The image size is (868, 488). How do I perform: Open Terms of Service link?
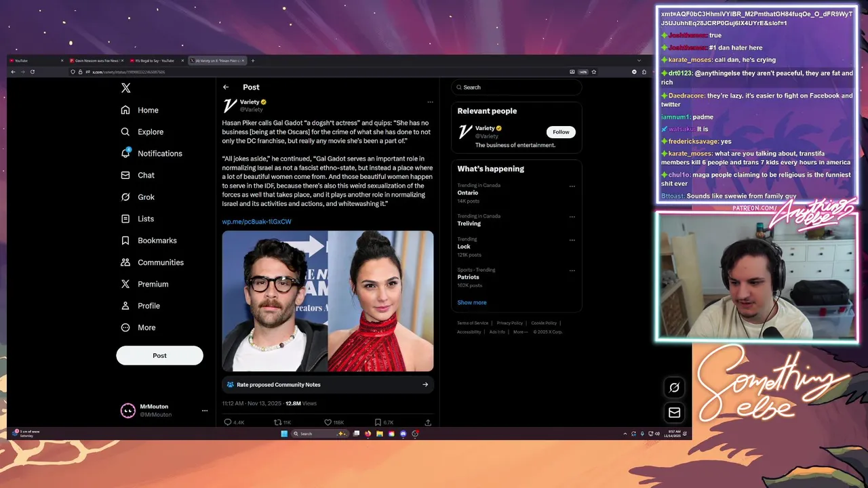(x=473, y=323)
